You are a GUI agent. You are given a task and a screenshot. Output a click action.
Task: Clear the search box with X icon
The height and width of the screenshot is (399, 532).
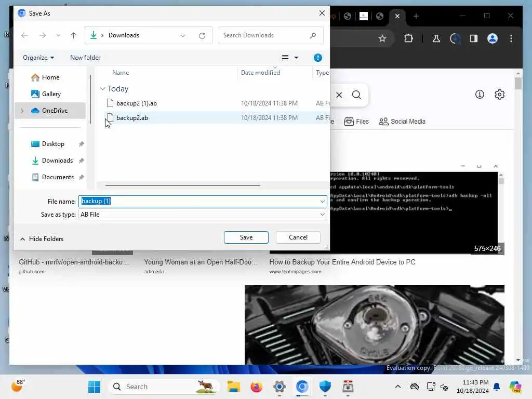(x=339, y=95)
